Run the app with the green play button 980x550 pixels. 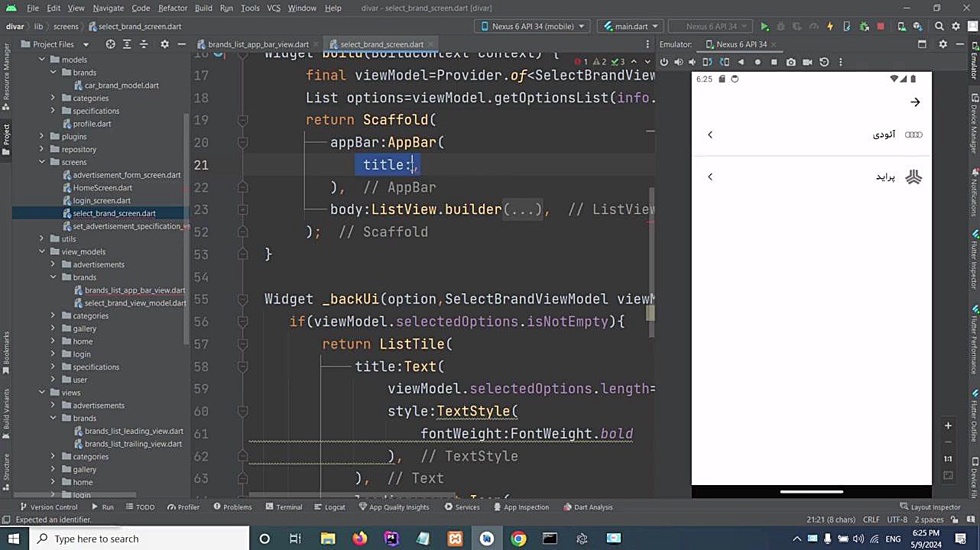(x=764, y=27)
